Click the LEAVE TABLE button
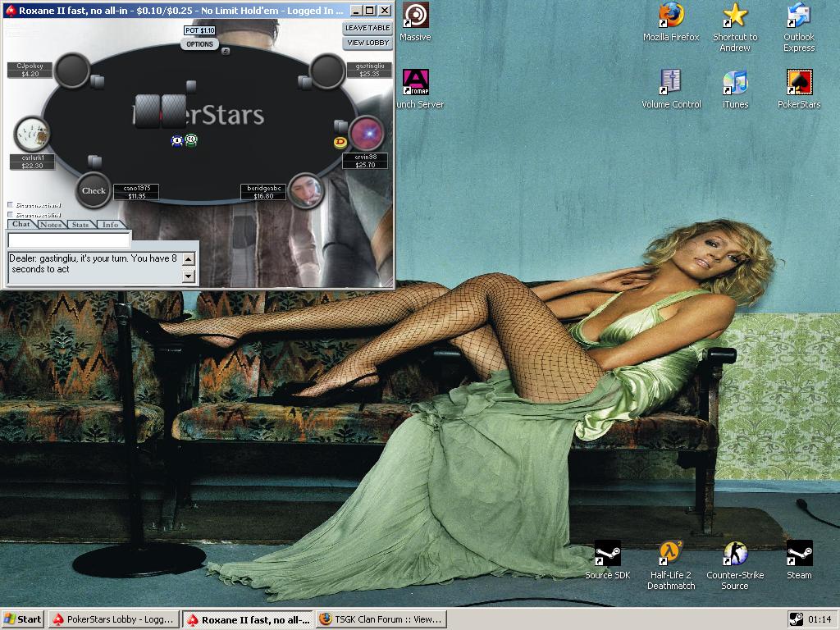The height and width of the screenshot is (630, 840). point(367,28)
